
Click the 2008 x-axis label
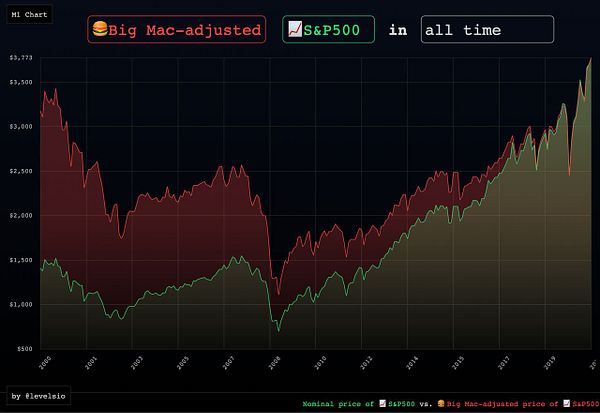point(274,362)
